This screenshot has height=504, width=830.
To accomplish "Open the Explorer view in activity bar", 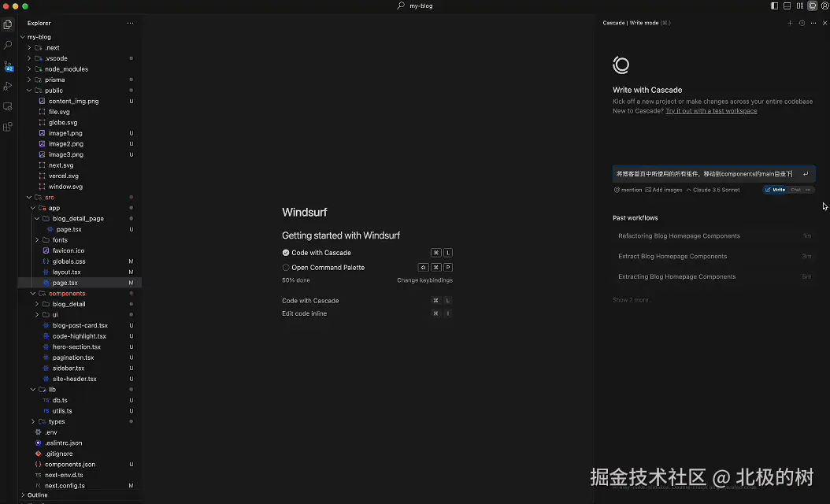I will point(8,24).
